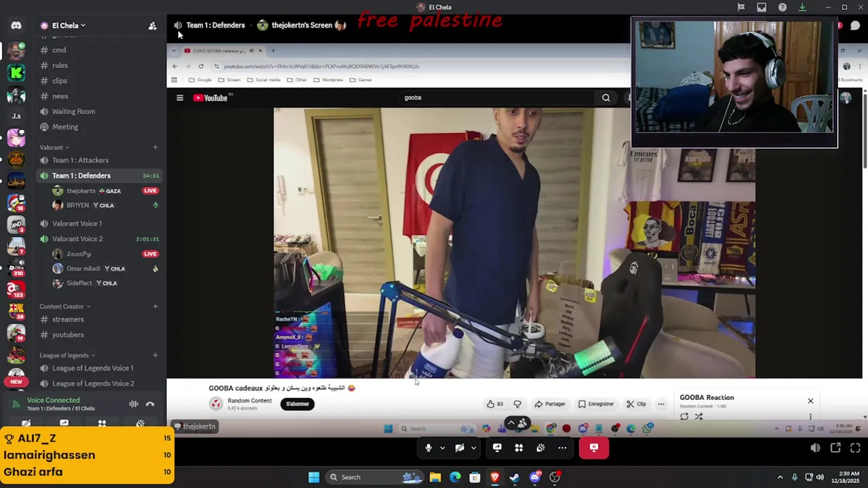Open more options ellipsis in call controls

(562, 447)
